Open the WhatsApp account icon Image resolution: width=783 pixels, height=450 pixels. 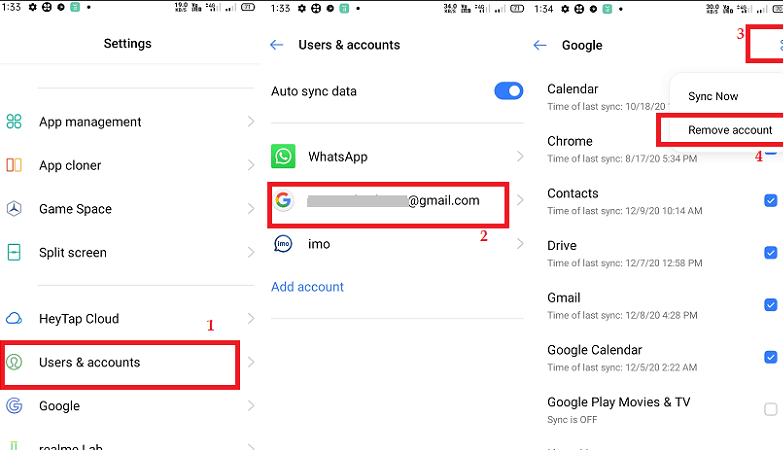283,156
